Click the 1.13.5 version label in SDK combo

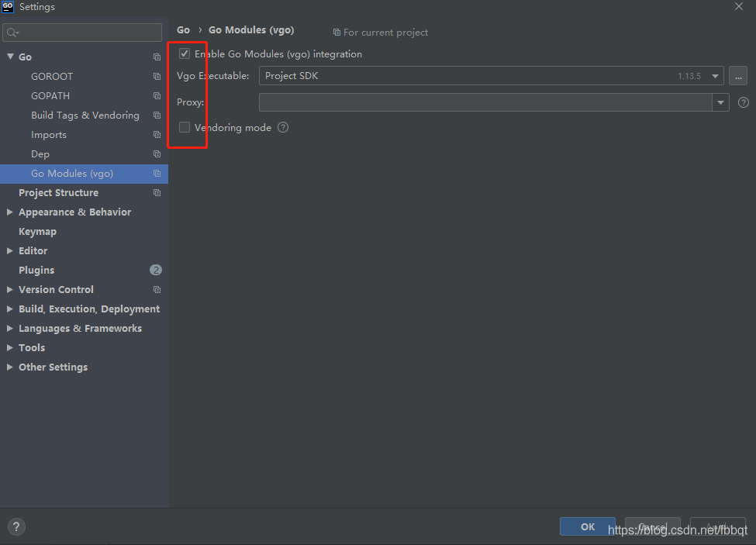(x=689, y=76)
